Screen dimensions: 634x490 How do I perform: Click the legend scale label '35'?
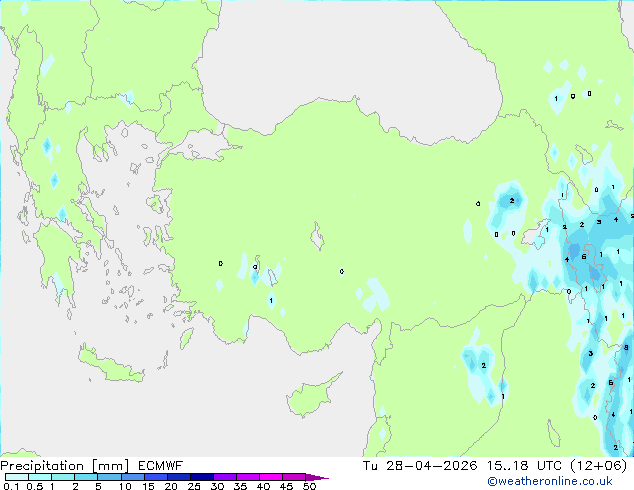click(240, 486)
